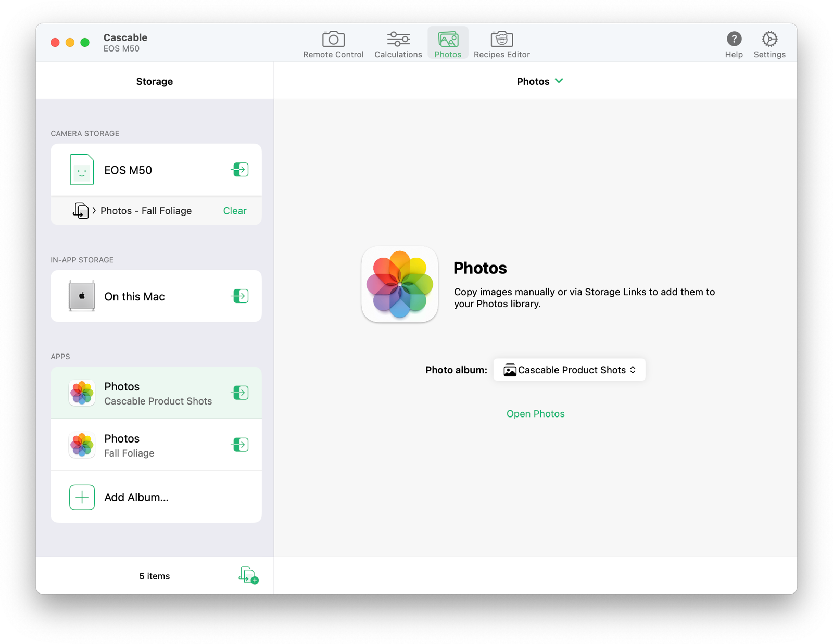Select Photos Cascable Product Shots album row
Screen dimensions: 833x644
click(156, 393)
